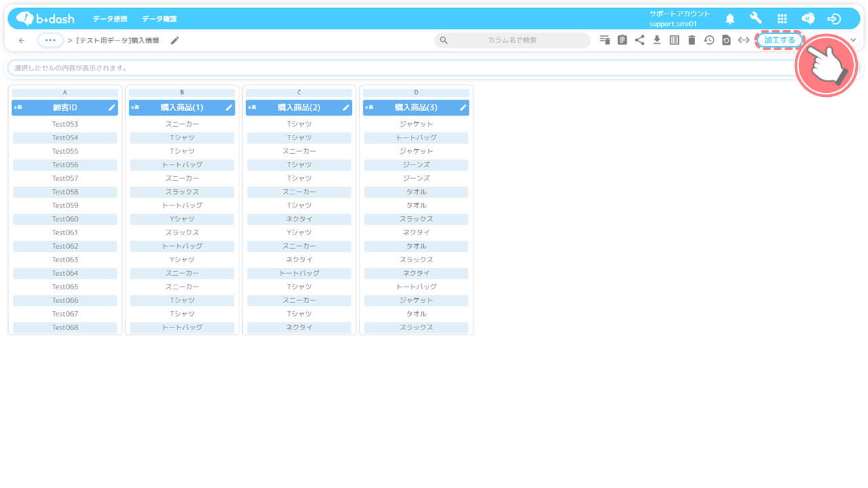Expand the chevron at toolbar end

pyautogui.click(x=853, y=41)
